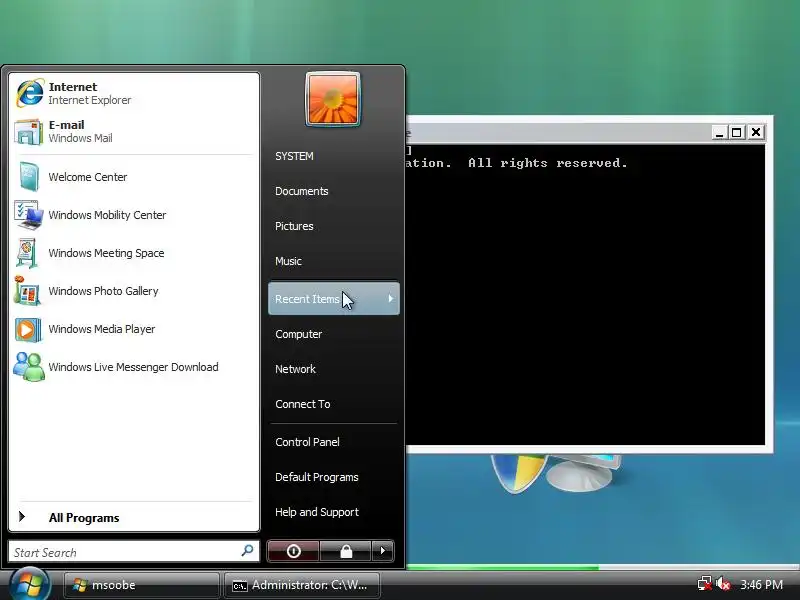Close the command prompt window
Viewport: 800px width, 600px height.
tap(756, 133)
